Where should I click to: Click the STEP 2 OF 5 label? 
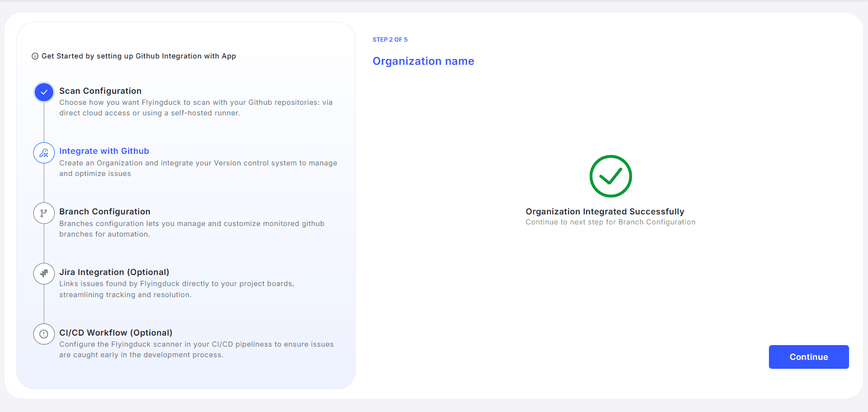point(389,40)
